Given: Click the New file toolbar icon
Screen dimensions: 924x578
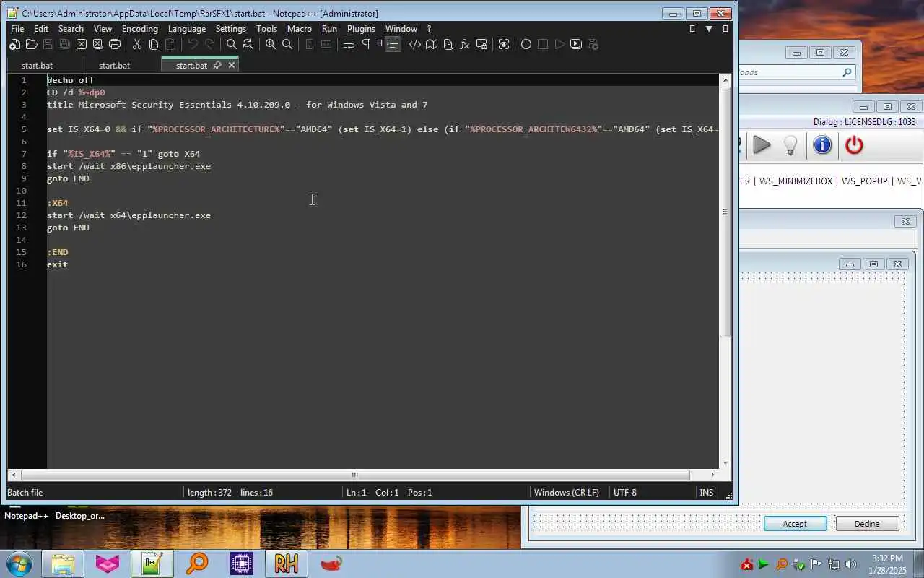Looking at the screenshot, I should click(14, 44).
